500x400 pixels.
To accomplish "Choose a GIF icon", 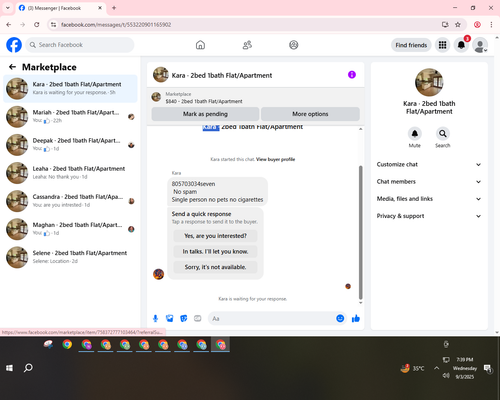I will click(198, 319).
